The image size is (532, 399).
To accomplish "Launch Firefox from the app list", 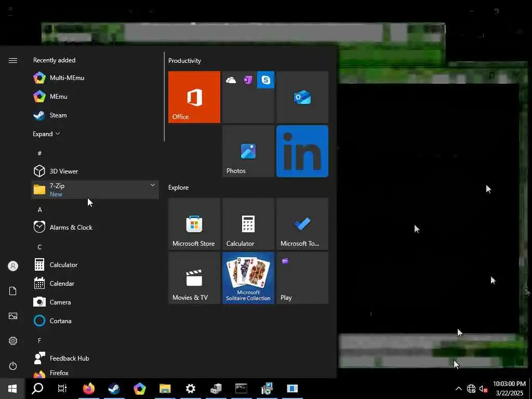I will coord(95,373).
